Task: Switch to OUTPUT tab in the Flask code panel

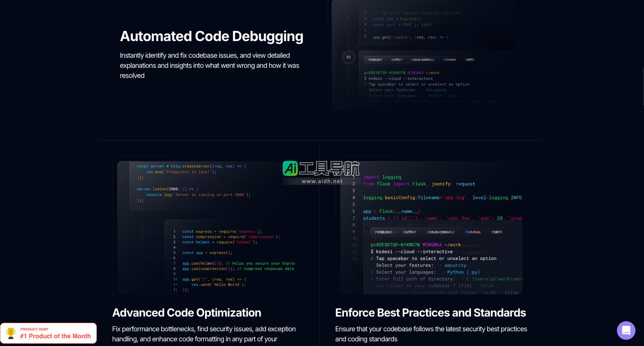Action: (410, 232)
